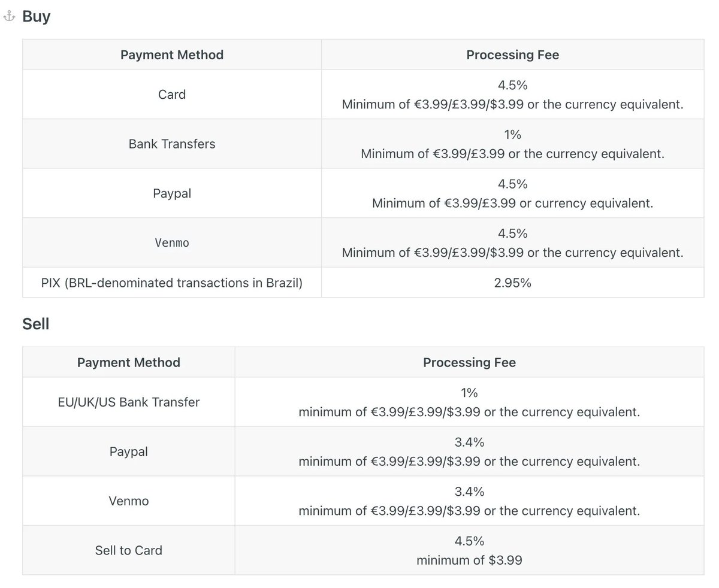Click the Paypal cell in Sell table

click(x=129, y=451)
